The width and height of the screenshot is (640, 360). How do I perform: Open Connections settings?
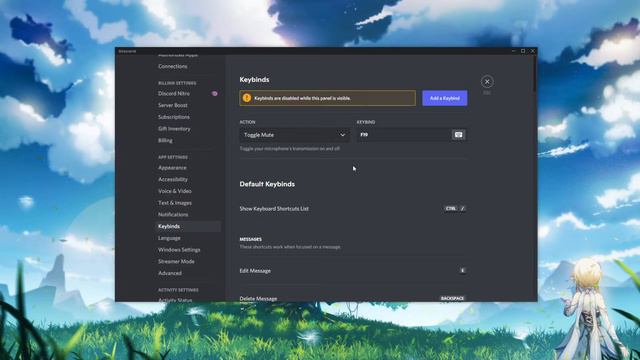[x=173, y=66]
